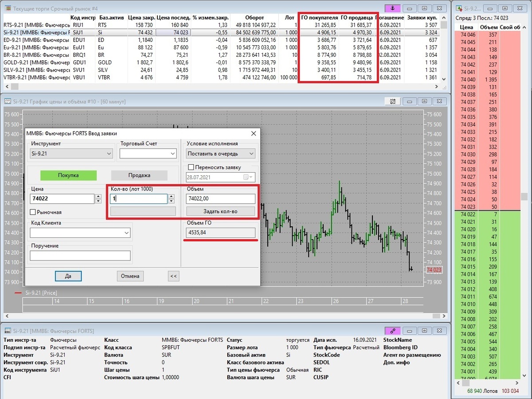The width and height of the screenshot is (532, 399).
Task: Enable the Рыночная checkbox
Action: [33, 212]
